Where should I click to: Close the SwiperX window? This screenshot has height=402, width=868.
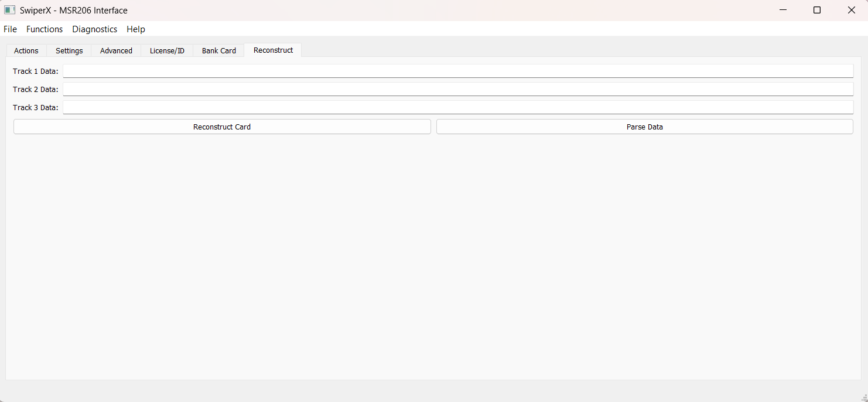[852, 11]
